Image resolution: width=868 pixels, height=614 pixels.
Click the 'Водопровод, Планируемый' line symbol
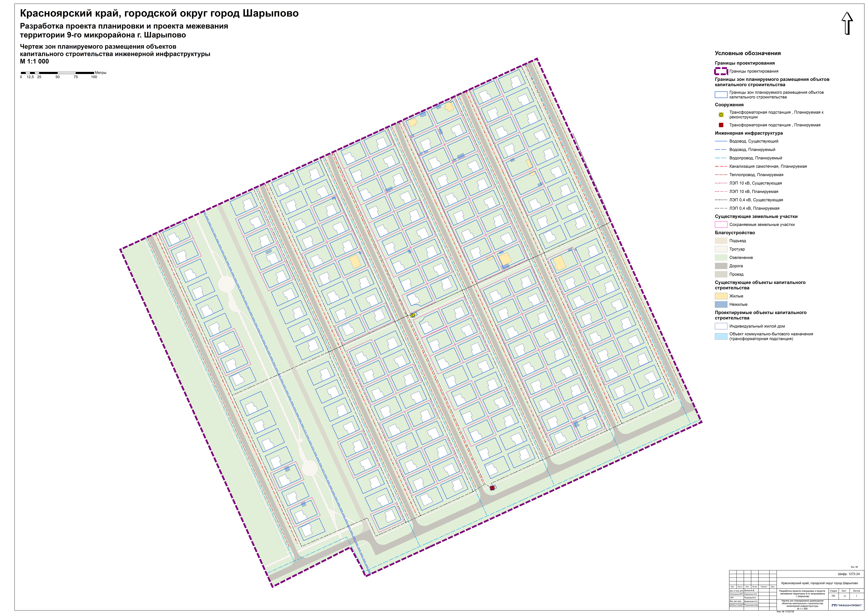click(x=721, y=158)
